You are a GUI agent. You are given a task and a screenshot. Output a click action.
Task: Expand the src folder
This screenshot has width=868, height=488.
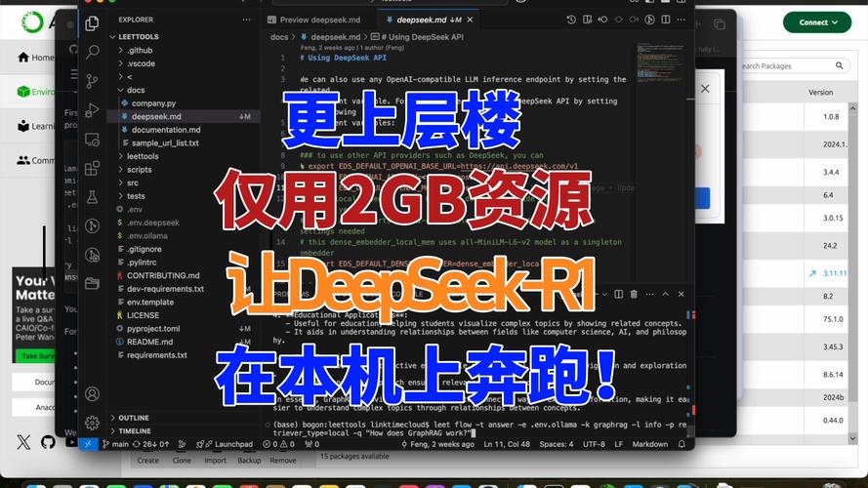click(133, 183)
